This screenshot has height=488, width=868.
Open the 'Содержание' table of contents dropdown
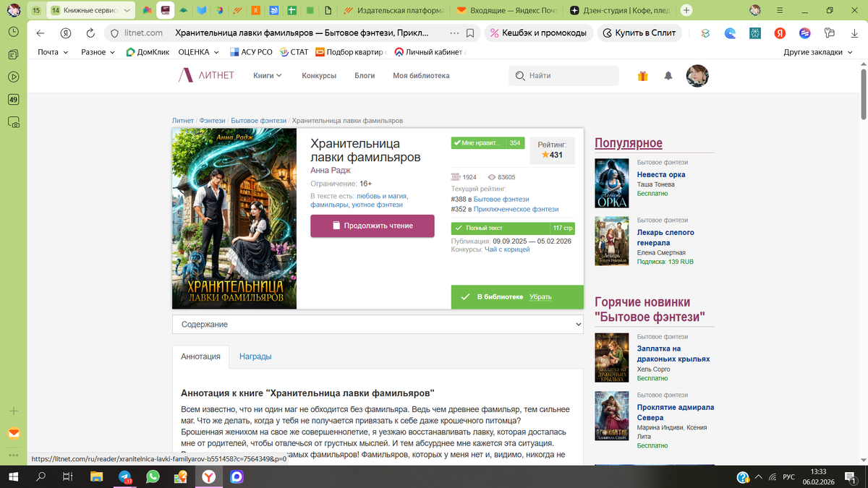coord(376,325)
